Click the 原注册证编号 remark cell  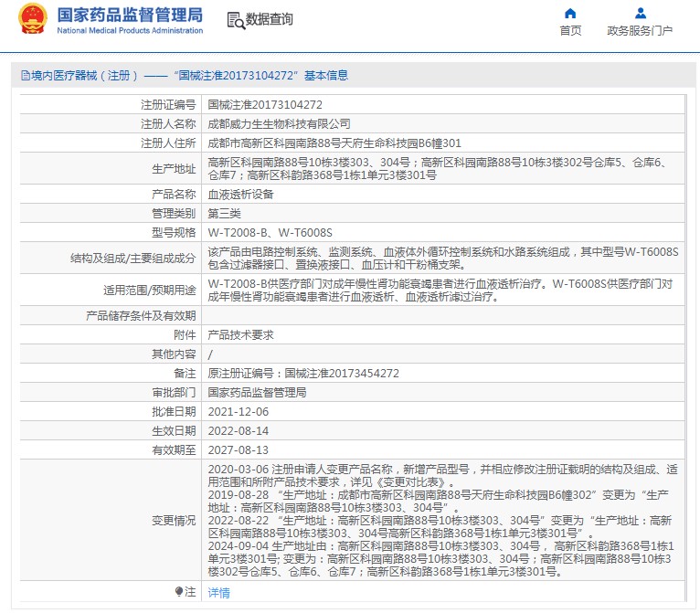click(303, 373)
